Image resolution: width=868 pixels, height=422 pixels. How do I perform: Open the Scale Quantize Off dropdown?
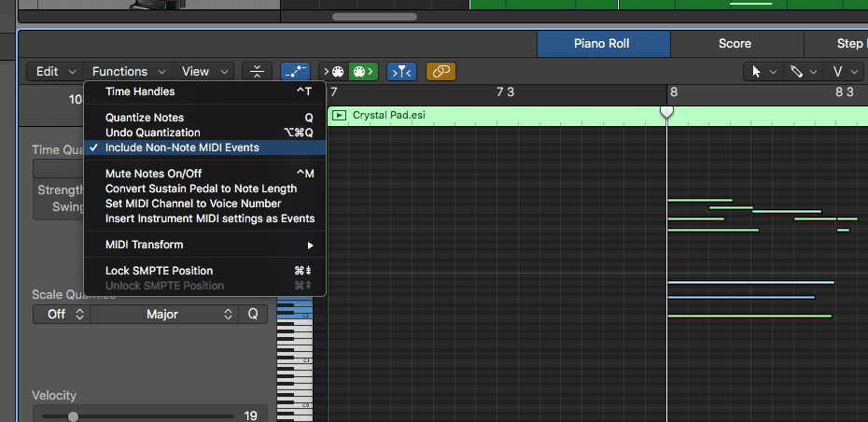(x=61, y=315)
